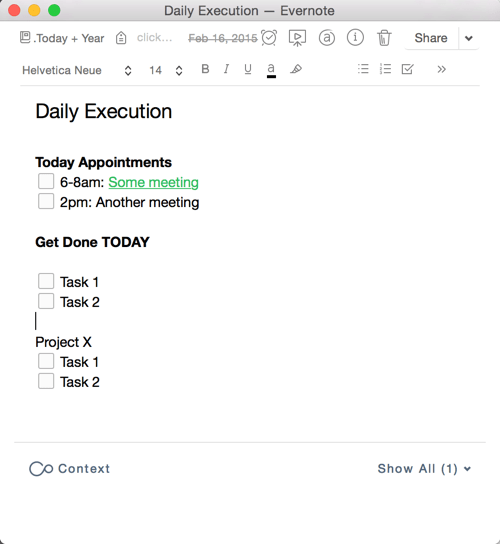Check the 6-8am Some meeting checkbox
Viewport: 500px width, 544px height.
(x=46, y=181)
